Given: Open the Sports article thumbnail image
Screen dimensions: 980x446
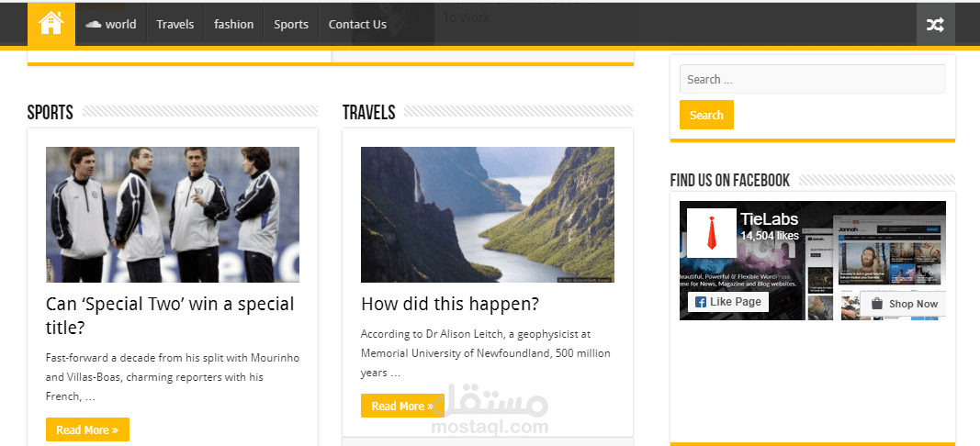Looking at the screenshot, I should pos(173,215).
